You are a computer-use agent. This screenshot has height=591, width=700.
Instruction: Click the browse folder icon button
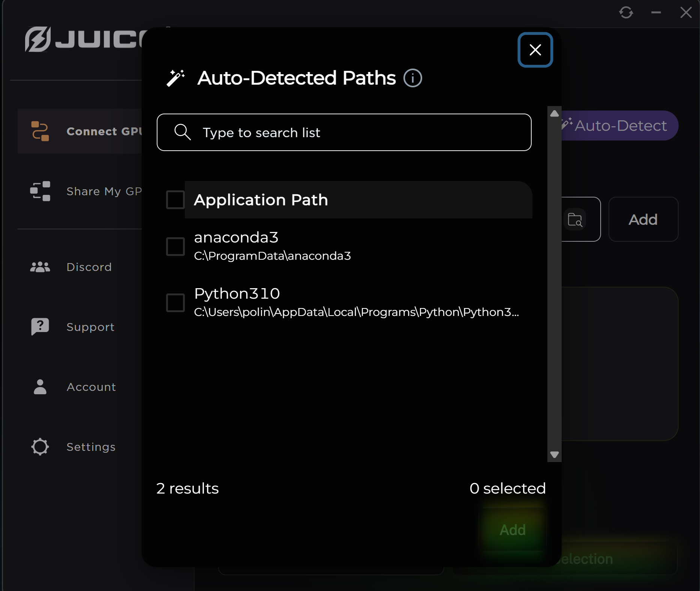[x=575, y=220]
